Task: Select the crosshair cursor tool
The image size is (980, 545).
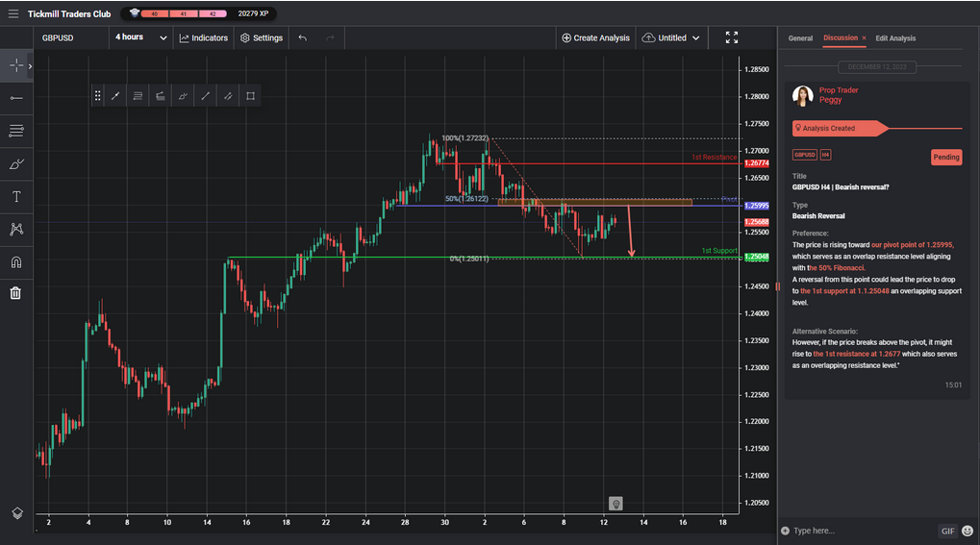Action: pyautogui.click(x=16, y=65)
